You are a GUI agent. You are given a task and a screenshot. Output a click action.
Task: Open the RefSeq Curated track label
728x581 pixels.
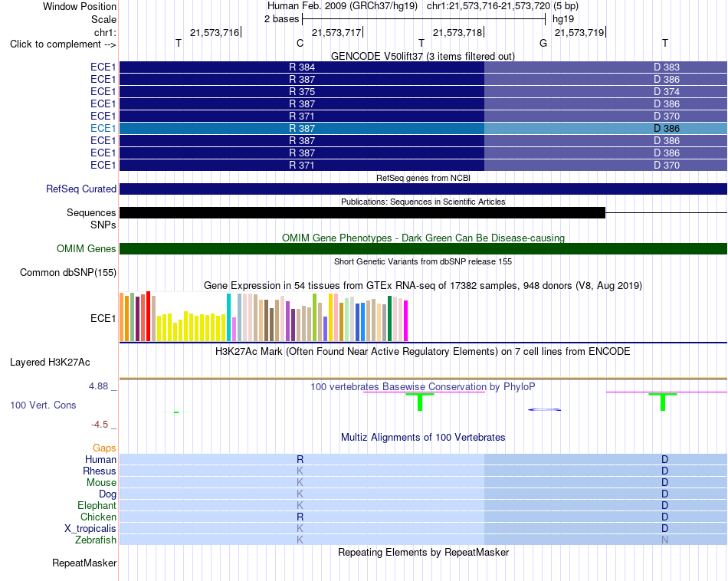click(x=81, y=189)
